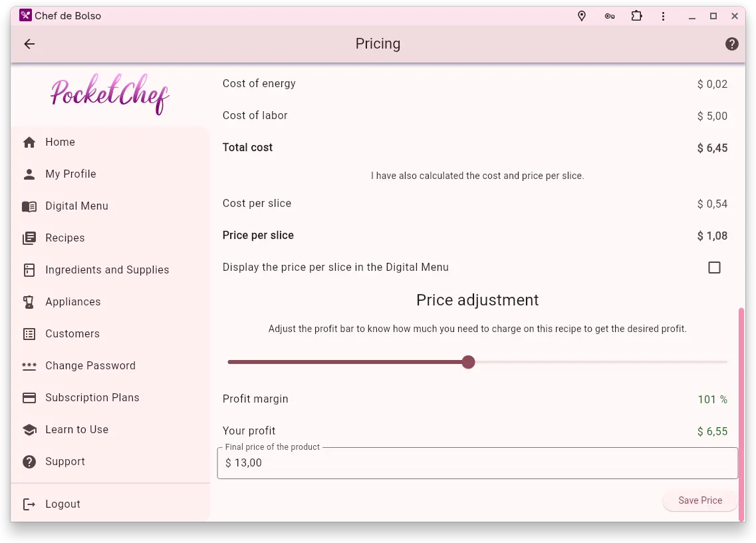Screen dimensions: 756x543
Task: Click the final price input field
Action: pyautogui.click(x=477, y=463)
